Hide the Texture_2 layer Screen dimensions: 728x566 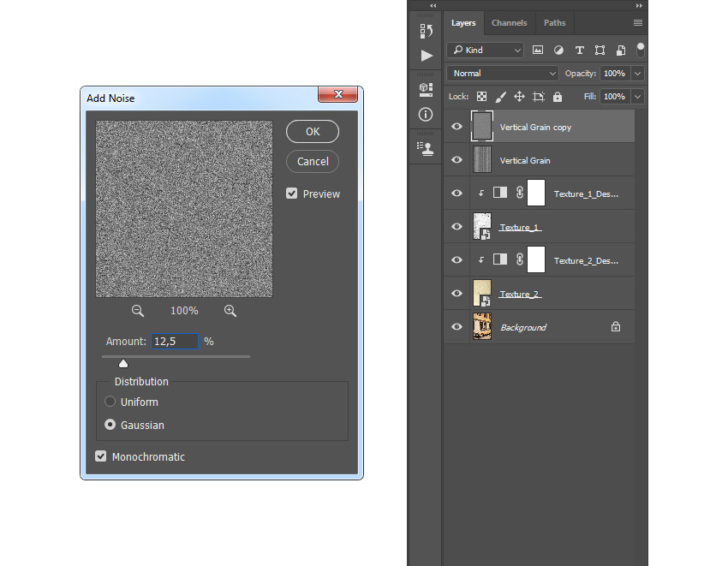(456, 294)
